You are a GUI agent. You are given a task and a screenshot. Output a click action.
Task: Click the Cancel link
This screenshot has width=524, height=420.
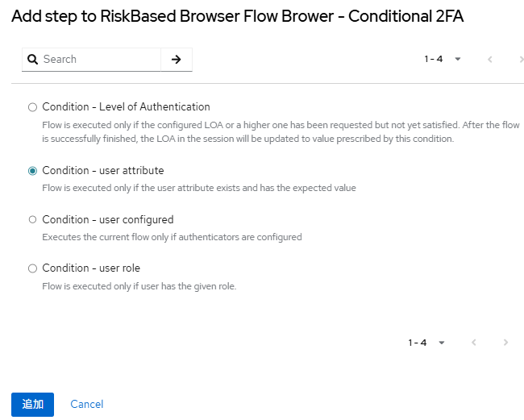point(87,405)
